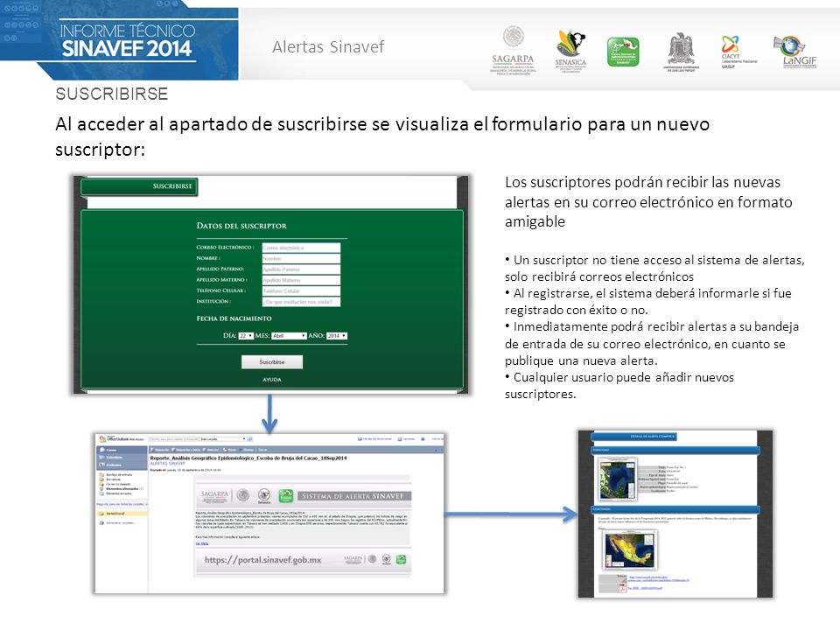Screen dimensions: 840x630
Task: Click the Detalle de Alerta Completa header tab
Action: click(633, 437)
